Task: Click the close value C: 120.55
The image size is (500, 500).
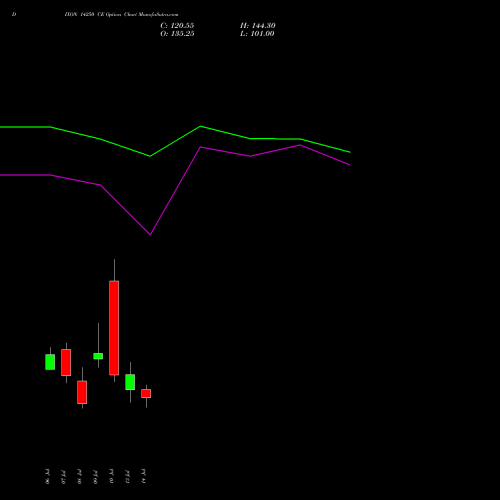Action: point(177,26)
